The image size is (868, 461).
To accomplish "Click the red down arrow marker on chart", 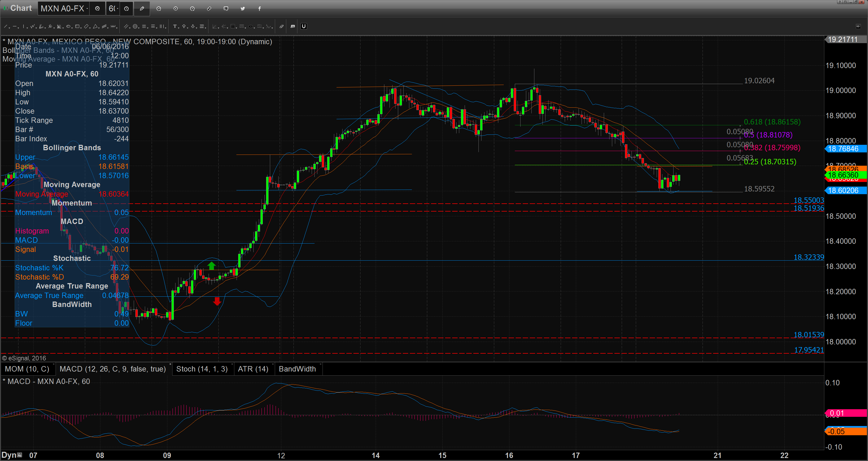I will 217,301.
